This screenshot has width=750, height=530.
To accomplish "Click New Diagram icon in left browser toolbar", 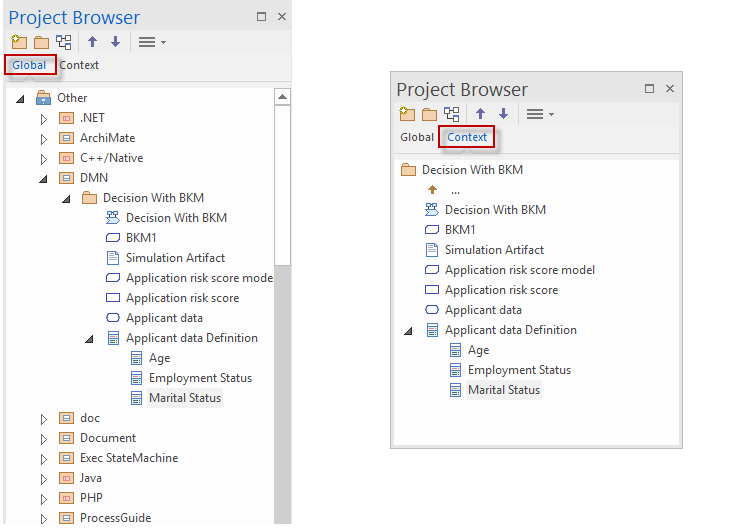I will (x=64, y=42).
